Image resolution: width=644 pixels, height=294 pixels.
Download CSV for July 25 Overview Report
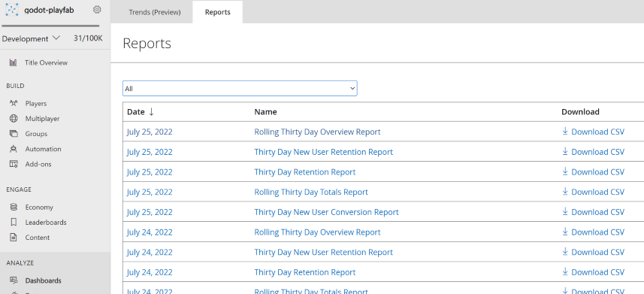click(x=593, y=132)
